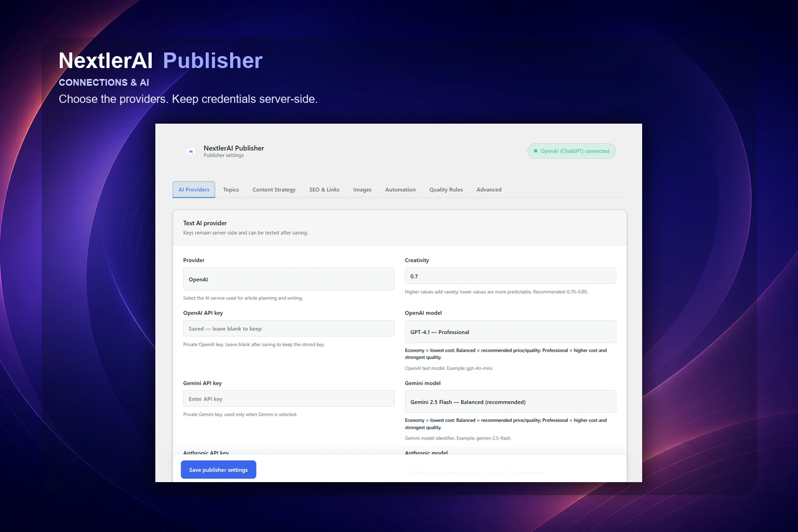Click the 'Choose the providers' banner tagline
The image size is (798, 532).
click(x=188, y=99)
